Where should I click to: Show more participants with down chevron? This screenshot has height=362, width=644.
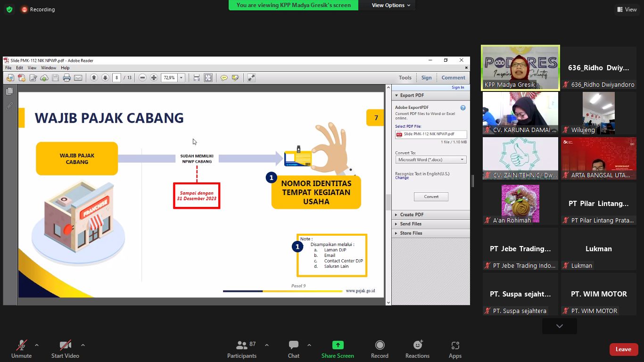click(559, 326)
